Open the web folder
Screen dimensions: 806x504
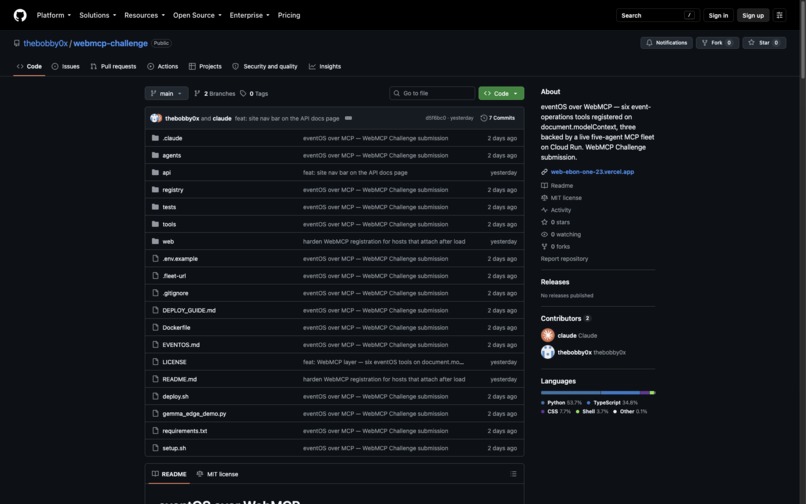pyautogui.click(x=168, y=242)
